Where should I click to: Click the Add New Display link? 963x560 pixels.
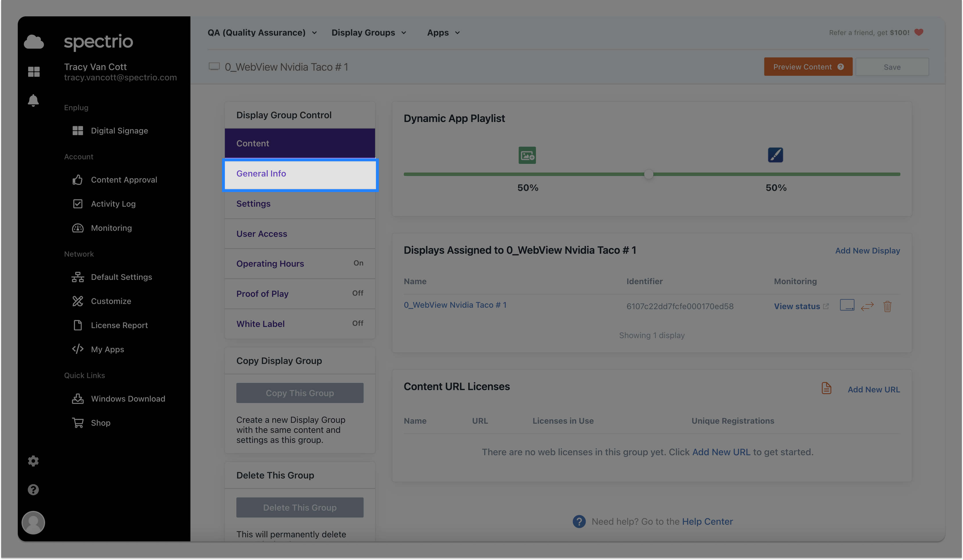[x=867, y=251]
